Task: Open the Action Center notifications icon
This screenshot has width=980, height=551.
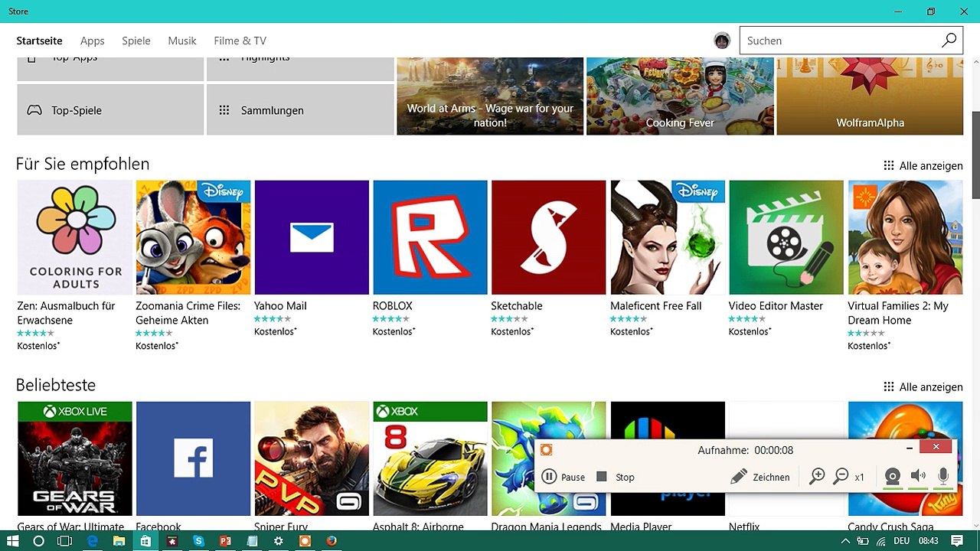Action: (x=957, y=540)
